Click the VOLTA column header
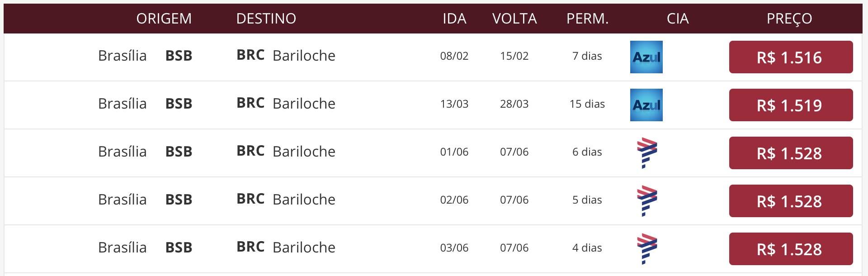The image size is (868, 276). pyautogui.click(x=514, y=19)
